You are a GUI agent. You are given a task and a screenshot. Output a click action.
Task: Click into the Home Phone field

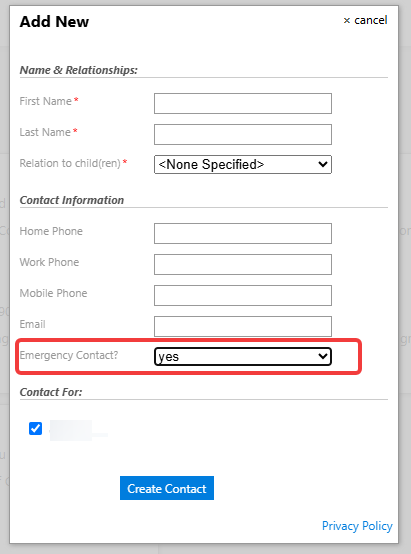pos(243,233)
